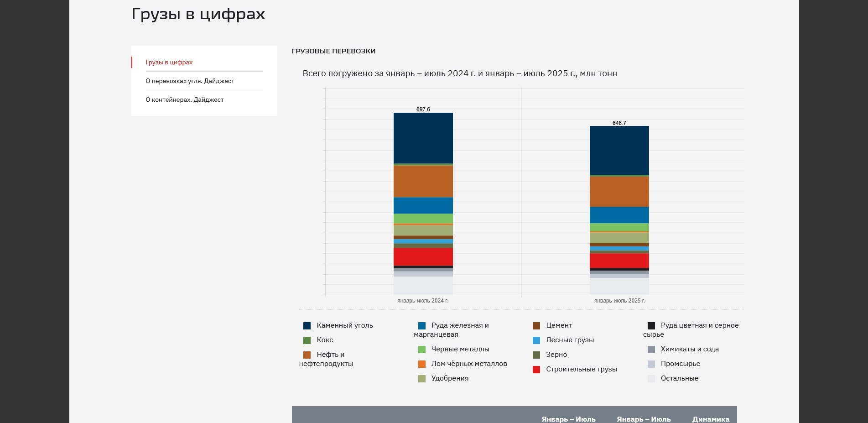Click Лом чёрных металлов orange swatch
Screen dimensions: 868x423
tap(422, 364)
